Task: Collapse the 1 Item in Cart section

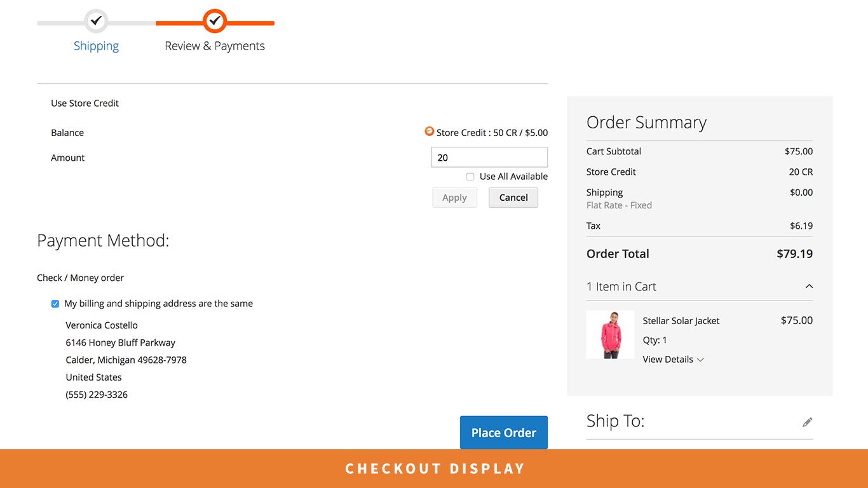Action: click(x=809, y=287)
